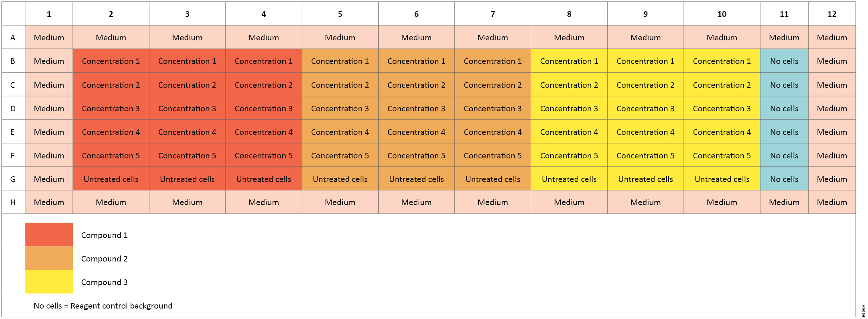Click the Medium cell at row H, column 12
This screenshot has width=868, height=319.
tap(832, 202)
